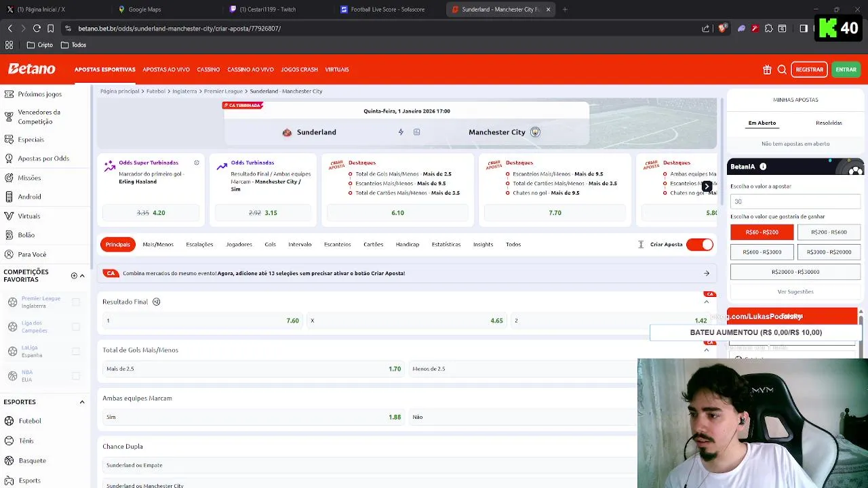
Task: Select the Futebol sport in sidebar
Action: pos(30,421)
